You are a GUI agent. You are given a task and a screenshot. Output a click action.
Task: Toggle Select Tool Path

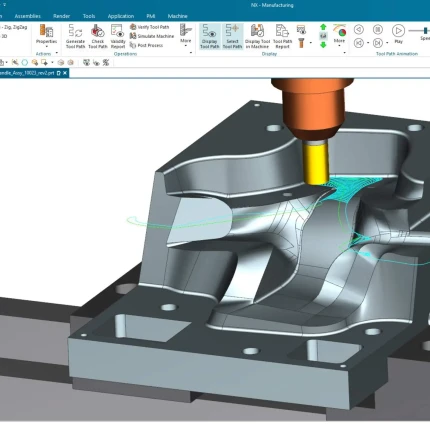pos(232,36)
